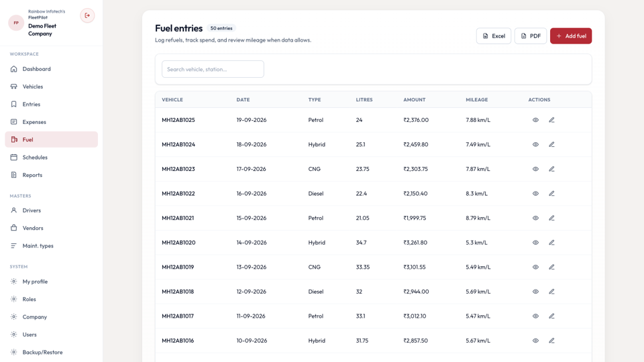Edit the fuel entry for MH12AB1016

coord(551,341)
